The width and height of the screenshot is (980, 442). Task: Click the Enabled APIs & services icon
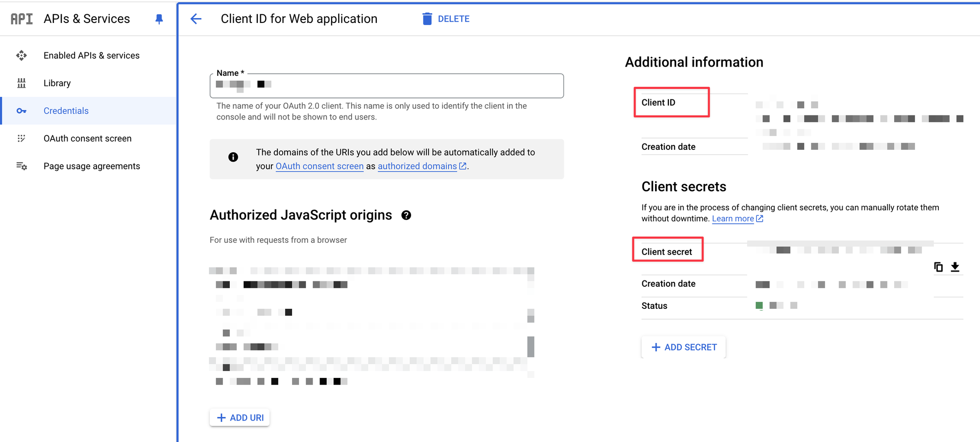[x=22, y=55]
